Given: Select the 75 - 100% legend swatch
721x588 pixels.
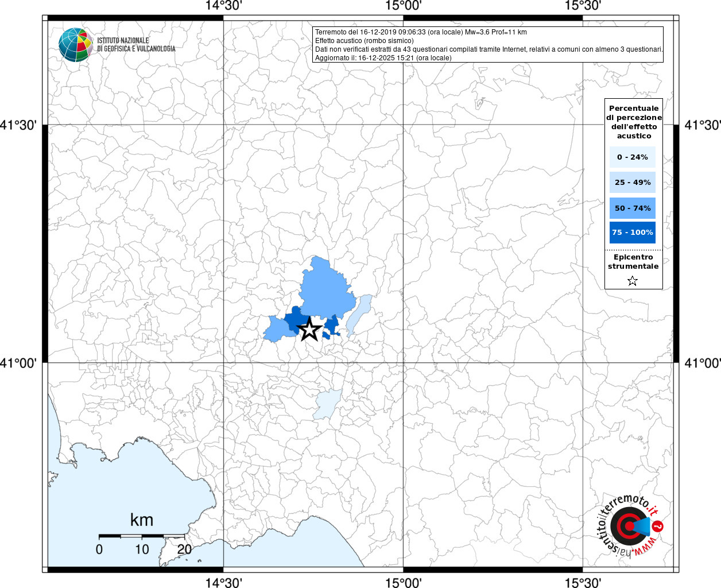Looking at the screenshot, I should [633, 233].
